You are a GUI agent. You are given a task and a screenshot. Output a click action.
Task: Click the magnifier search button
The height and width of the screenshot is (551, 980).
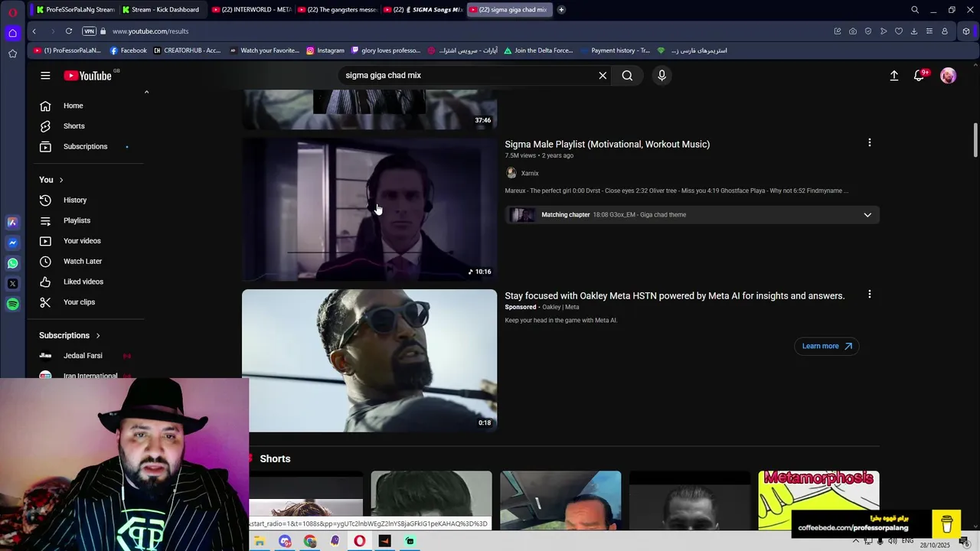627,75
